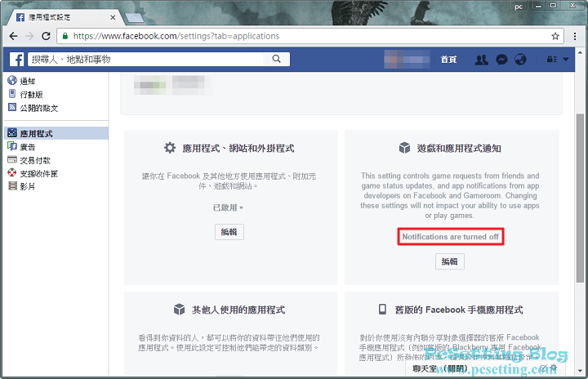Click 編輯 under 應用程式、網站和外掛程式
588x379 pixels.
tap(229, 232)
